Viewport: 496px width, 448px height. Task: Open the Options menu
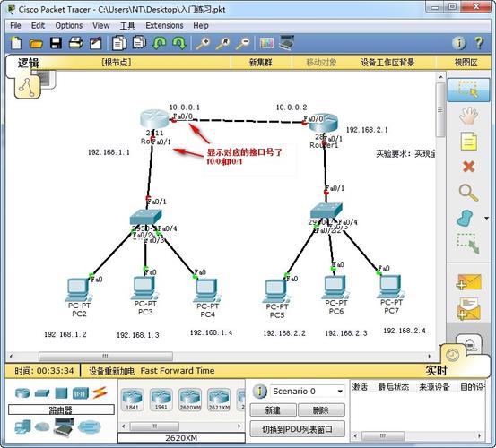tap(69, 25)
